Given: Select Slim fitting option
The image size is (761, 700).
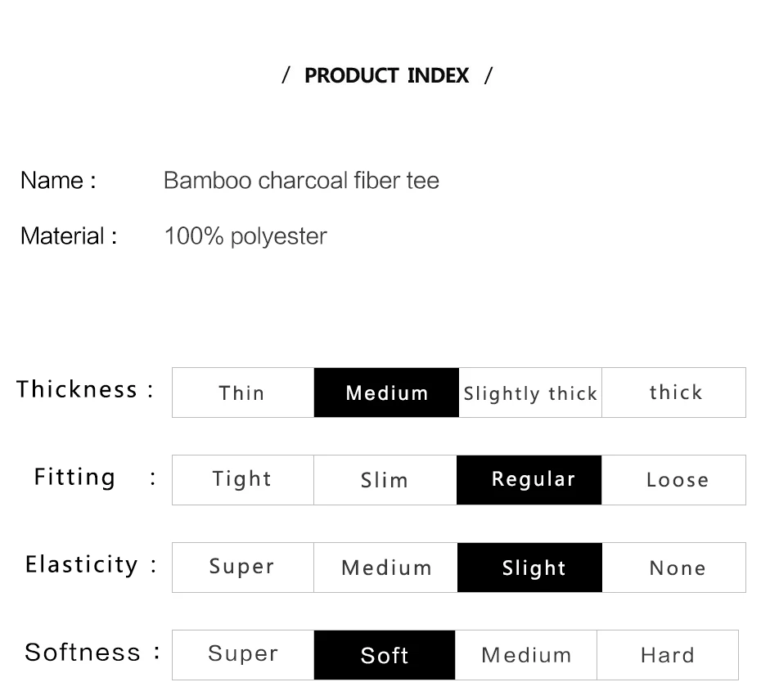Looking at the screenshot, I should click(385, 480).
